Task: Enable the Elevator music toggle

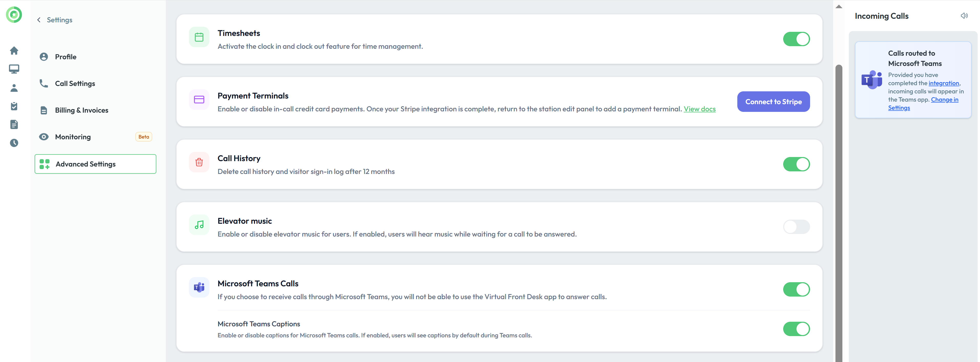Action: [x=796, y=227]
